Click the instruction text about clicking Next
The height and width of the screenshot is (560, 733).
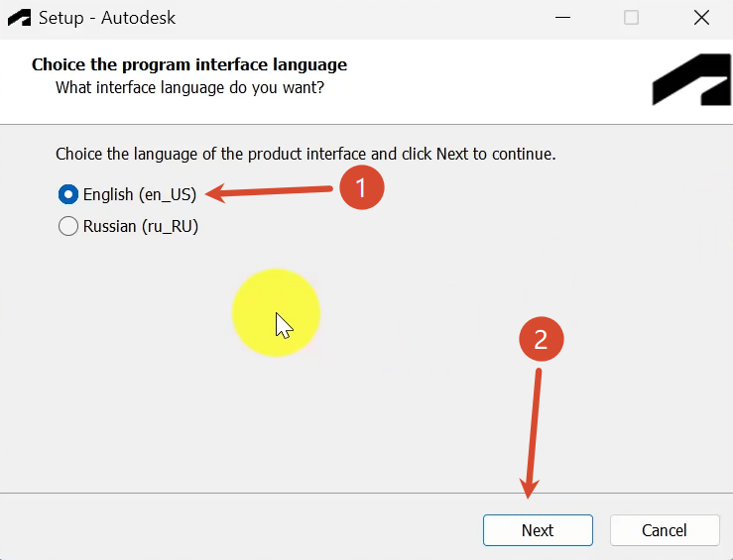coord(305,154)
